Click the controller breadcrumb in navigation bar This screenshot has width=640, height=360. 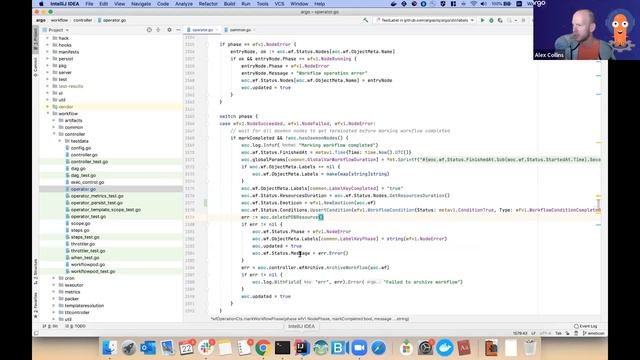coord(82,20)
